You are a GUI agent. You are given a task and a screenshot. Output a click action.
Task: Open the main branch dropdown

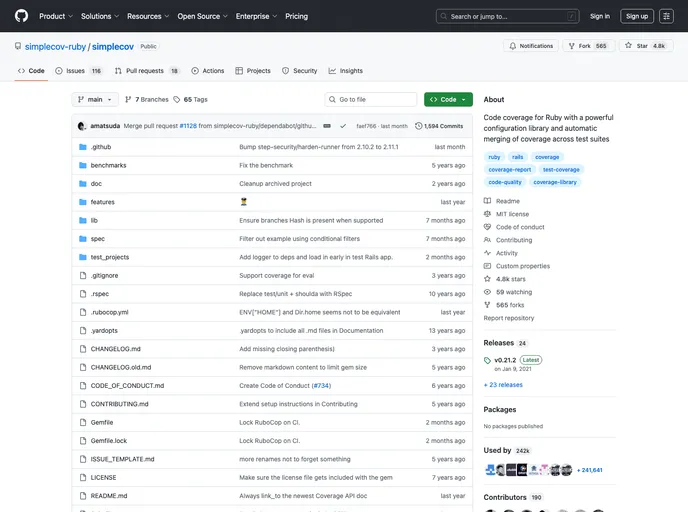click(95, 100)
